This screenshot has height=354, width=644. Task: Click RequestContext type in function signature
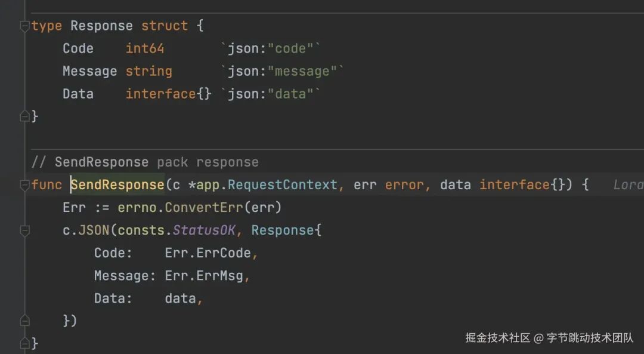[x=282, y=185]
